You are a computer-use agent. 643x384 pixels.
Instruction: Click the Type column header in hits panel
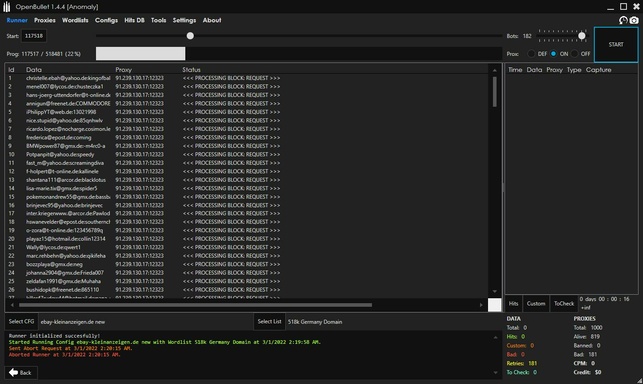coord(574,70)
